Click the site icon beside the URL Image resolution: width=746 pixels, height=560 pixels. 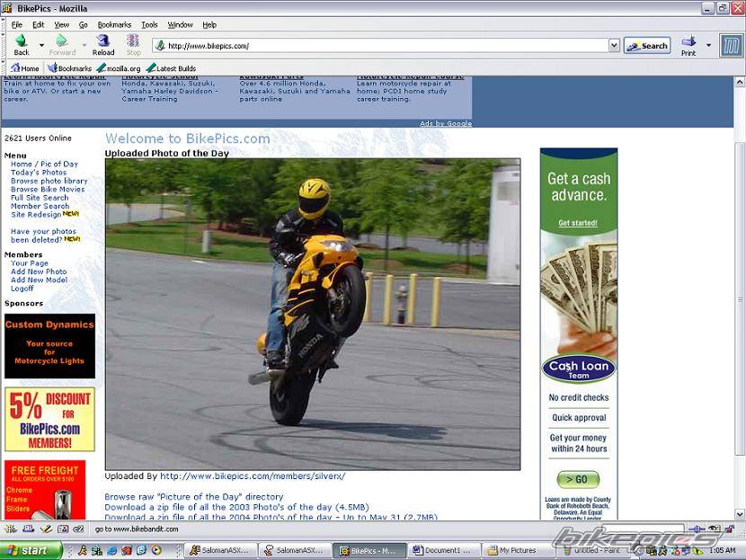tap(160, 46)
